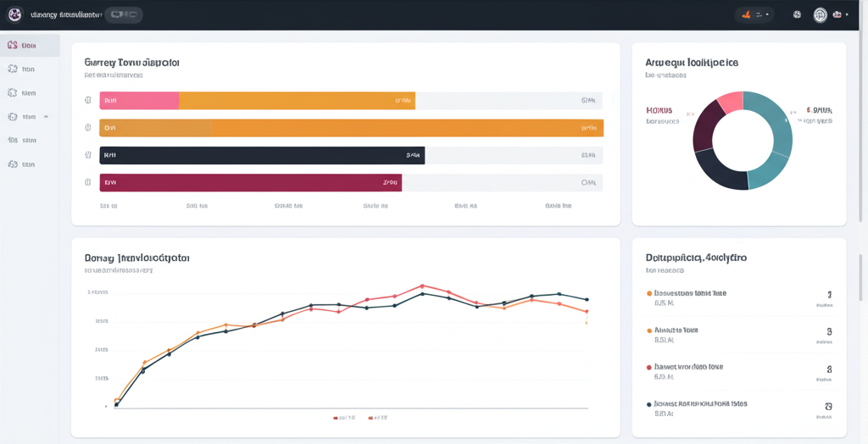Open the second sidebar navigation icon
Image resolution: width=868 pixels, height=444 pixels.
coord(12,69)
